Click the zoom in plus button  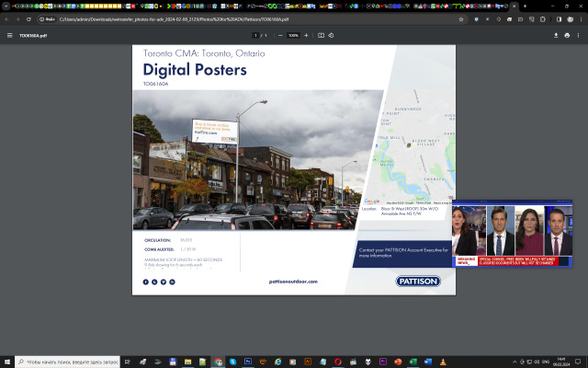click(x=307, y=35)
